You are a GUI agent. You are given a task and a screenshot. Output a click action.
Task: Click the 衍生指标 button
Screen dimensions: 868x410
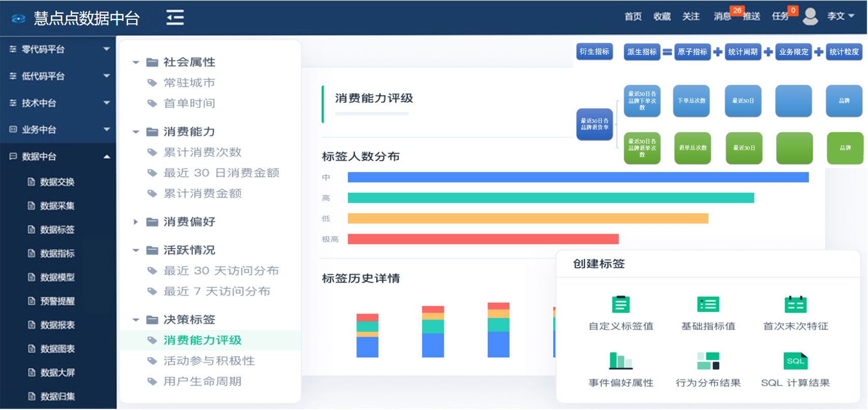tap(594, 52)
